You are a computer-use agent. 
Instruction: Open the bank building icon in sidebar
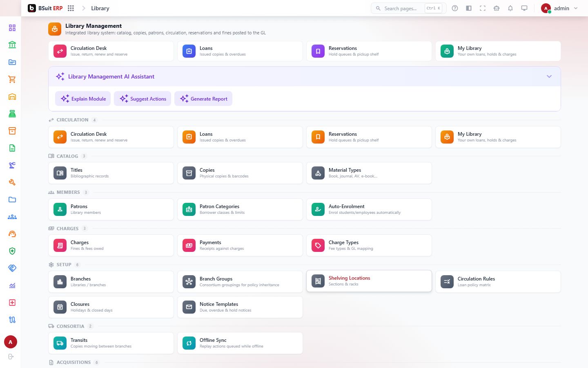click(12, 45)
